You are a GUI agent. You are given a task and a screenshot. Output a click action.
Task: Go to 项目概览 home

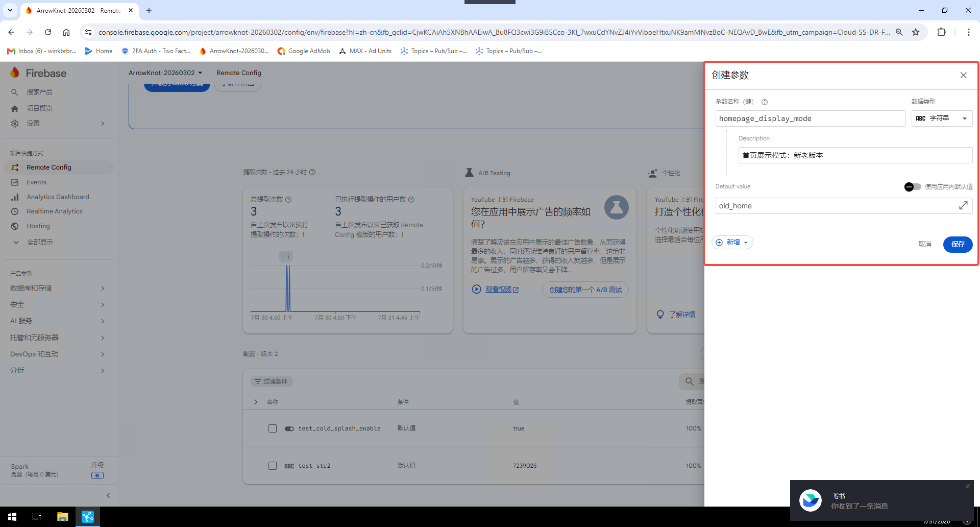39,108
